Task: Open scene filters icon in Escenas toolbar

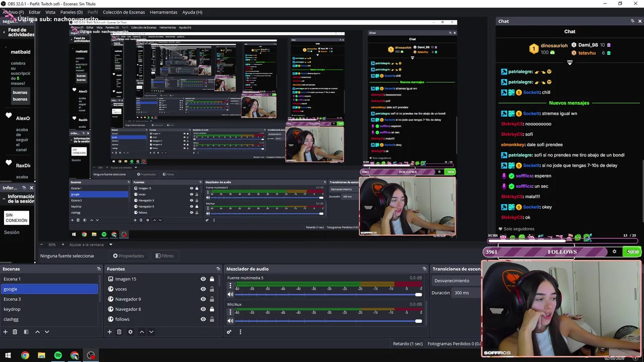Action: pyautogui.click(x=26, y=332)
